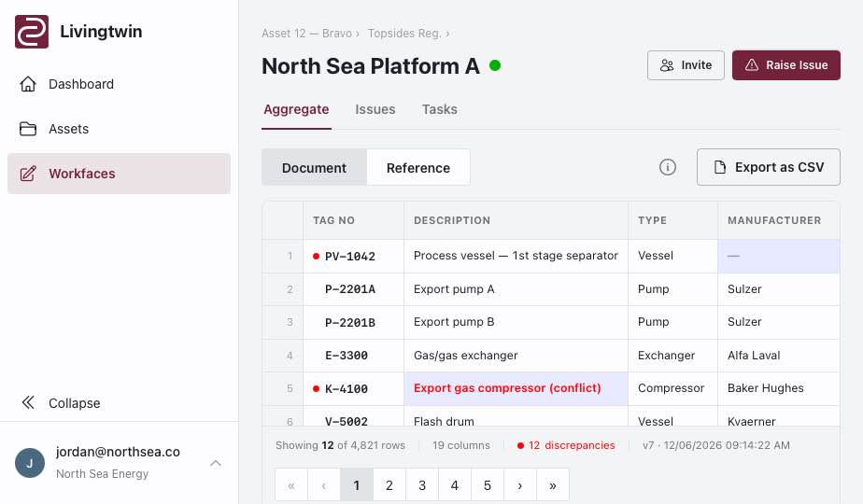Click the DESCRIPTION column header
This screenshot has width=863, height=504.
(516, 220)
